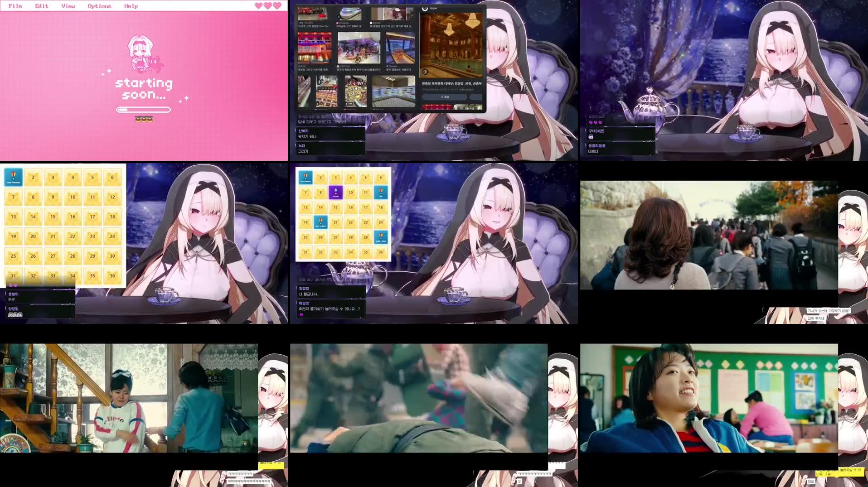
Task: Open the Options menu
Action: point(99,6)
